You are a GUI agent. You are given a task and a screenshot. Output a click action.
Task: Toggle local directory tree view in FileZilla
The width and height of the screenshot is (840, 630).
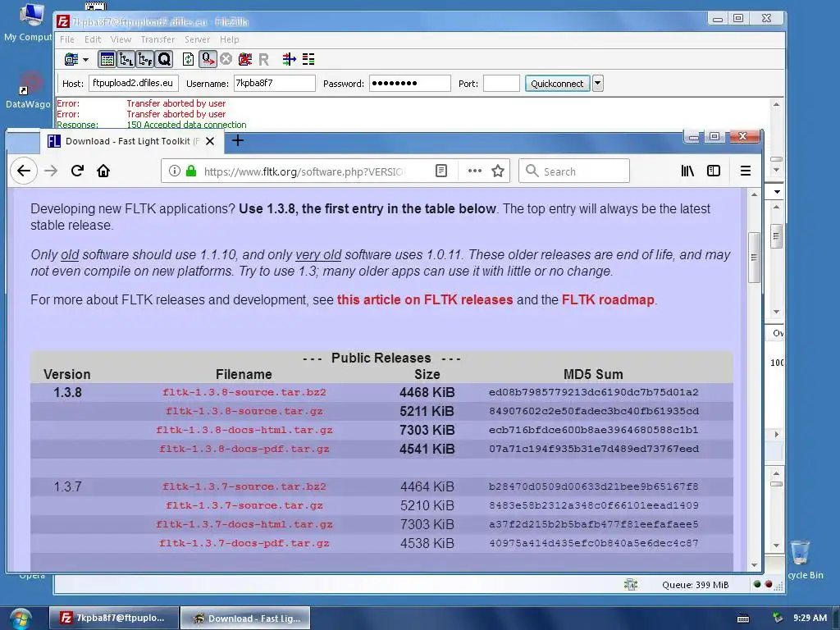[x=126, y=59]
